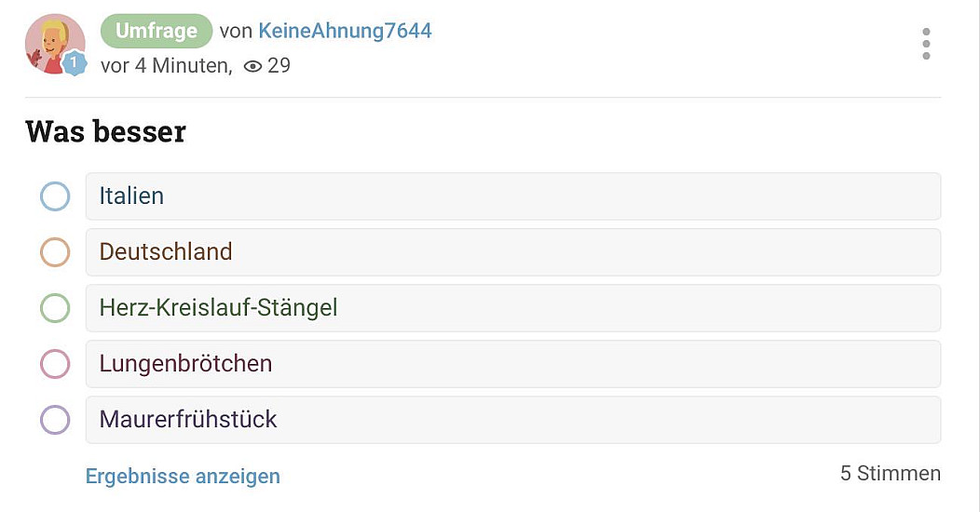The width and height of the screenshot is (980, 512).
Task: Vote for the Maurerfrühstück answer box
Action: point(512,420)
